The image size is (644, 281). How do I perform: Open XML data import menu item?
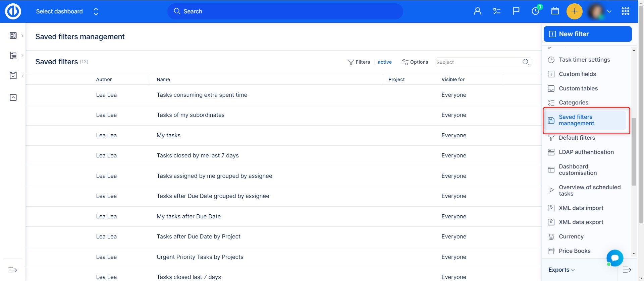tap(581, 208)
